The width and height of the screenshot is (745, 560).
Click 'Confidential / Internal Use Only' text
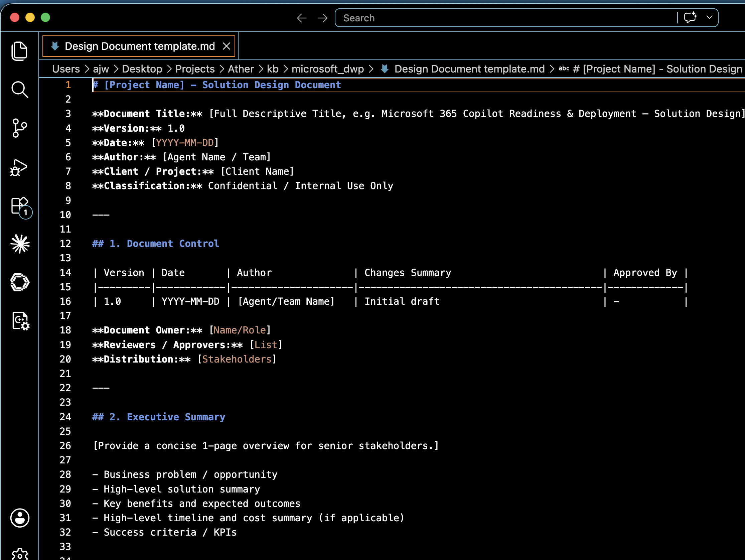coord(300,186)
